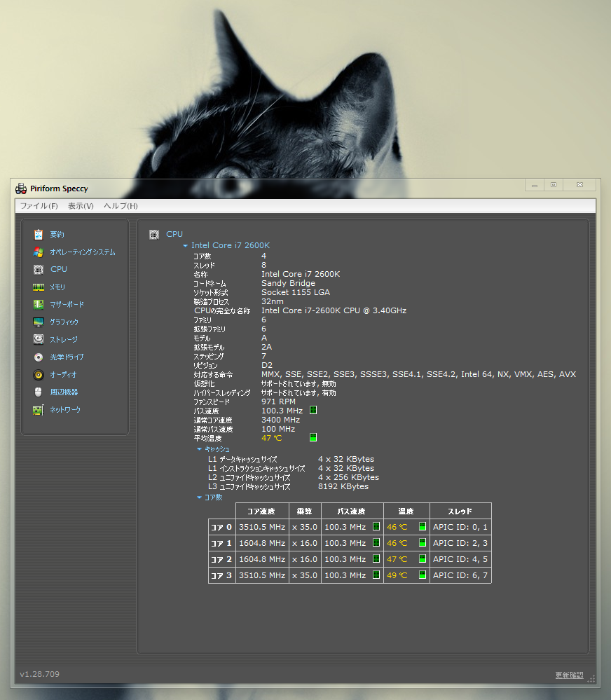
Task: Click Core 1 temperature green graph icon
Action: point(423,542)
